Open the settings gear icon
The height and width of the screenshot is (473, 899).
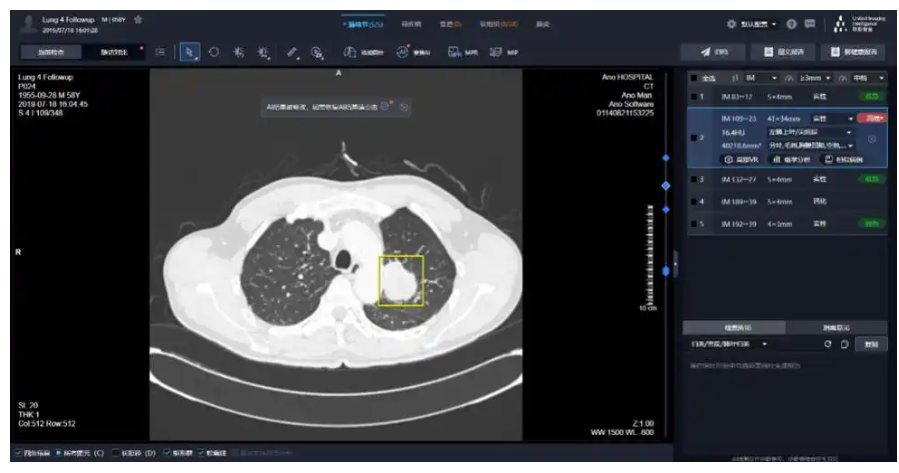[x=731, y=24]
